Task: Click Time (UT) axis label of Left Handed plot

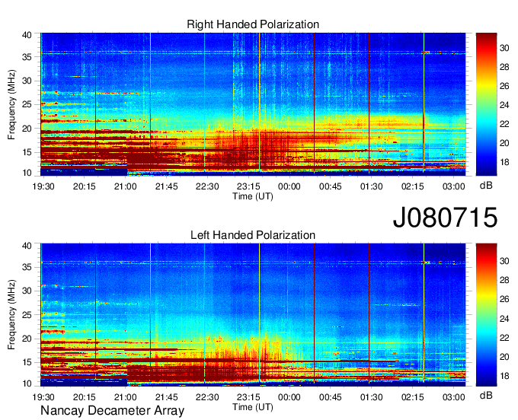Action: click(x=253, y=407)
